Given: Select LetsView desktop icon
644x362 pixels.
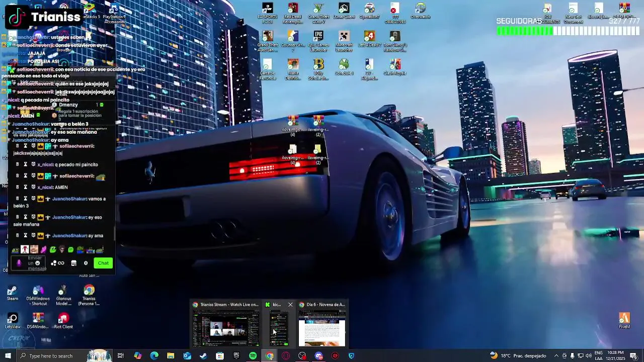Looking at the screenshot, I should tap(13, 321).
